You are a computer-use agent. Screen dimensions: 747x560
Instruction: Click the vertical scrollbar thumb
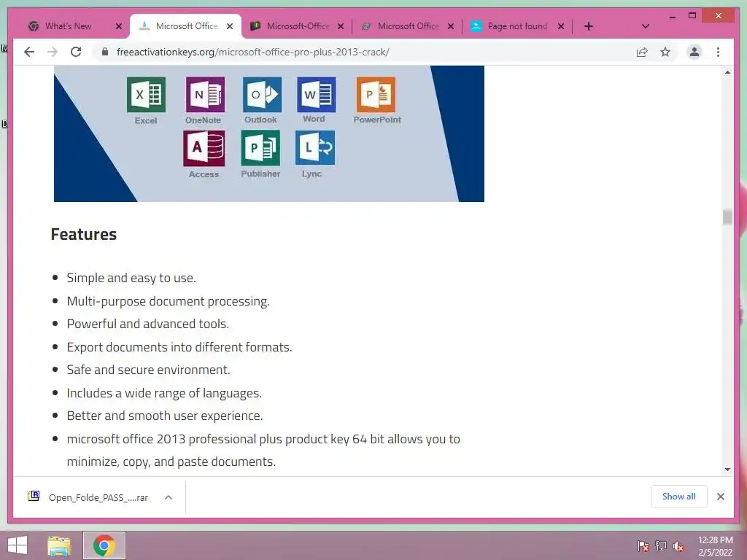click(x=727, y=217)
